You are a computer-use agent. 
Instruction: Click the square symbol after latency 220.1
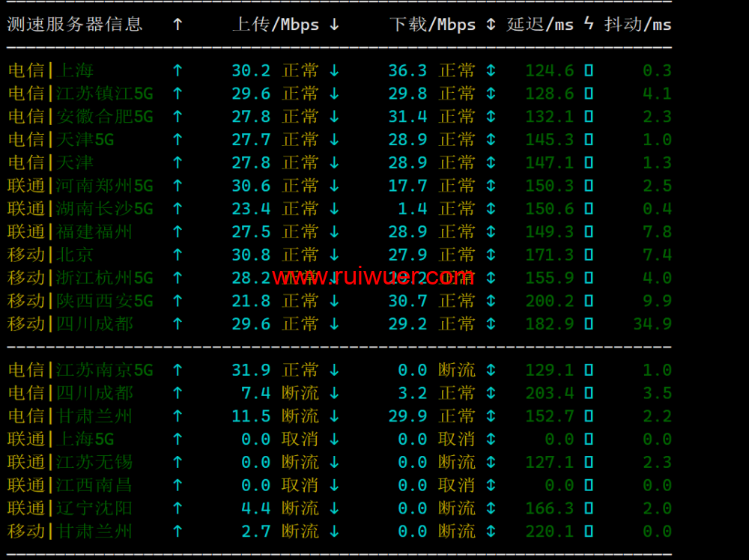click(x=589, y=532)
